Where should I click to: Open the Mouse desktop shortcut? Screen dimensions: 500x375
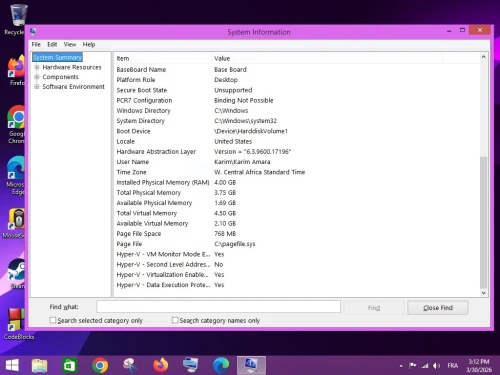coord(15,223)
